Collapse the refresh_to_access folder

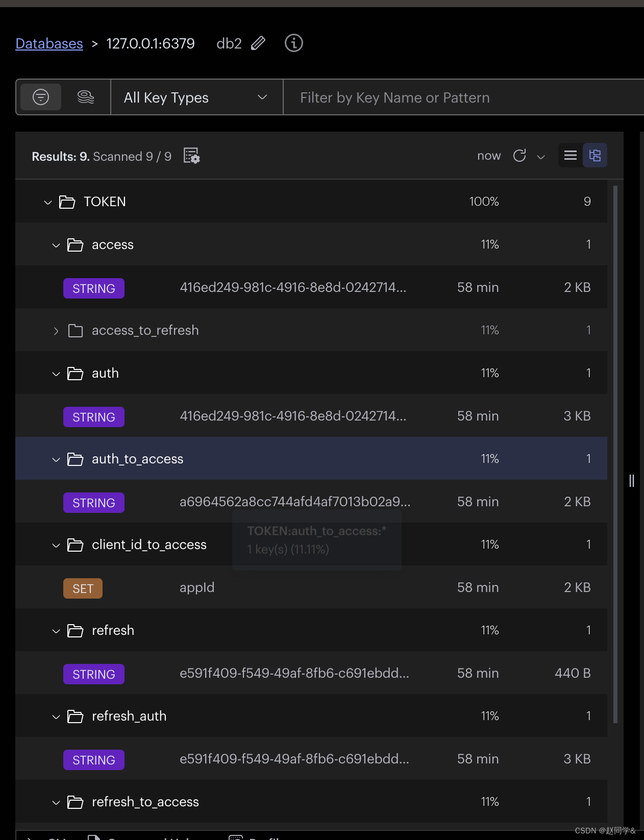56,802
